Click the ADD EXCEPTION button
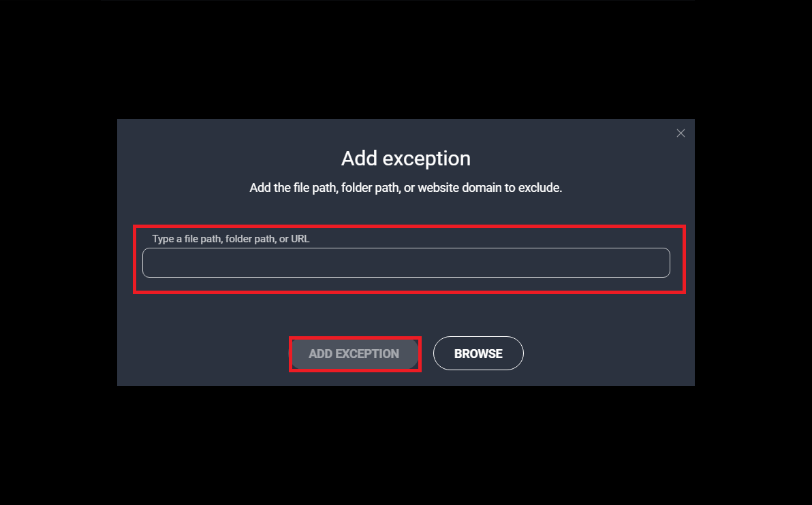 coord(354,354)
